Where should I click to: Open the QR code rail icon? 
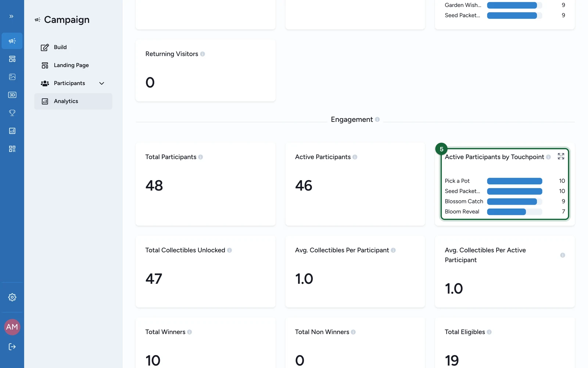12,149
